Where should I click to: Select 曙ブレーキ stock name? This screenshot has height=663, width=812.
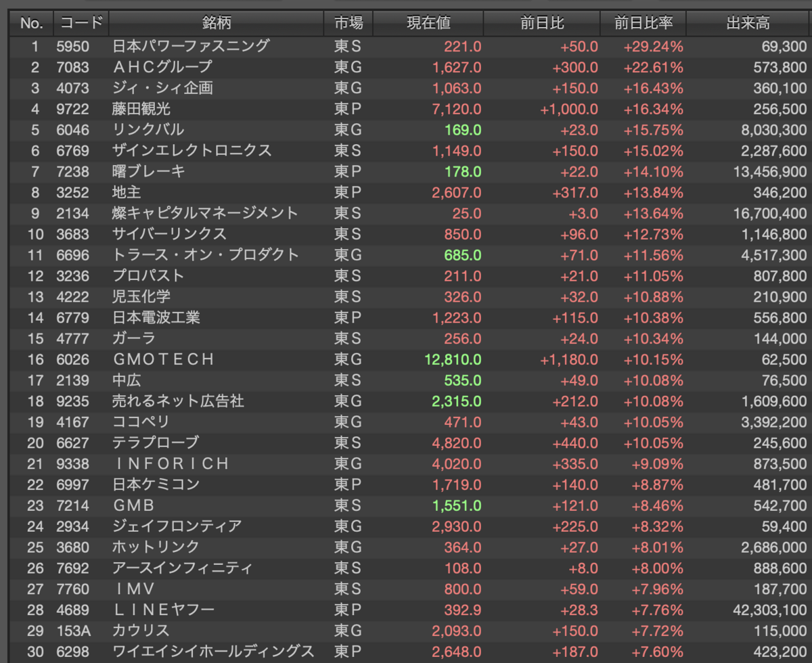point(148,171)
